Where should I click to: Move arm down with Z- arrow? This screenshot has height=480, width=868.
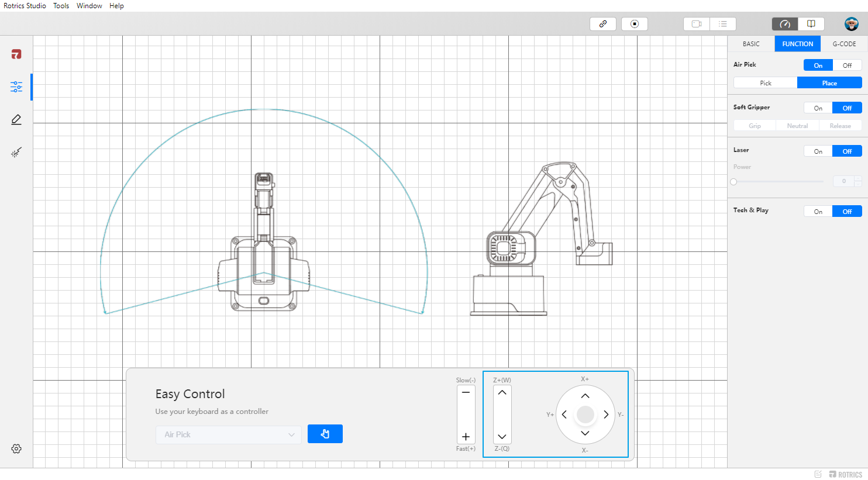[x=502, y=437]
